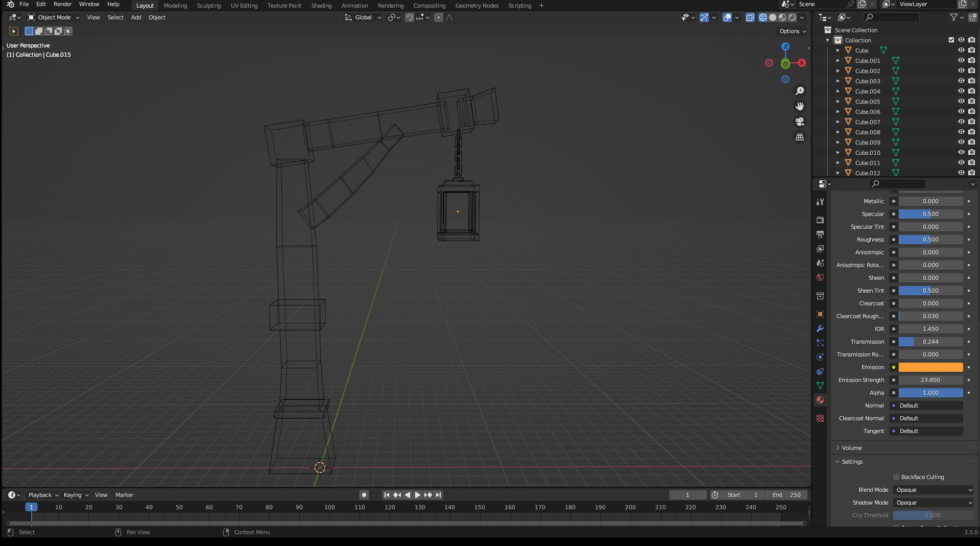Image resolution: width=980 pixels, height=546 pixels.
Task: Open the Modifiers wrench properties tab
Action: coord(820,328)
